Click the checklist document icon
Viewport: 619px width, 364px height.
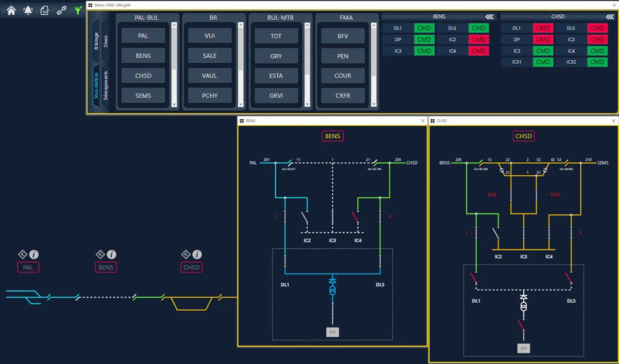coord(45,10)
